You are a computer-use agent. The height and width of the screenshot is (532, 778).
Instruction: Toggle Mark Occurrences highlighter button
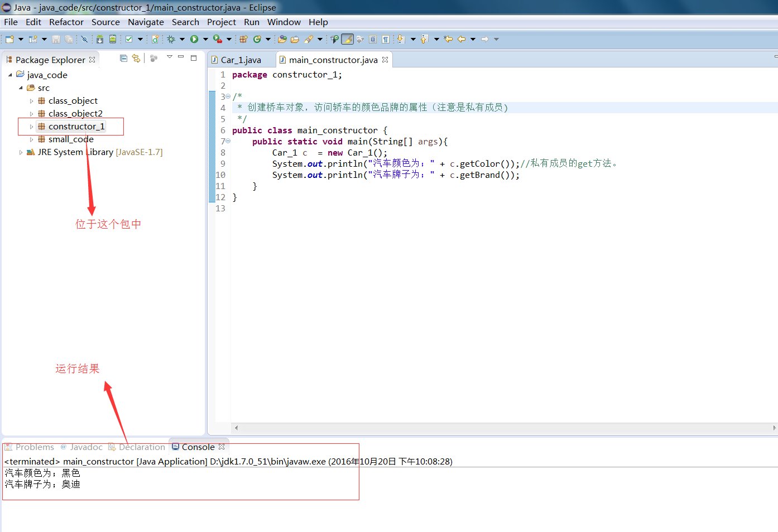[347, 39]
